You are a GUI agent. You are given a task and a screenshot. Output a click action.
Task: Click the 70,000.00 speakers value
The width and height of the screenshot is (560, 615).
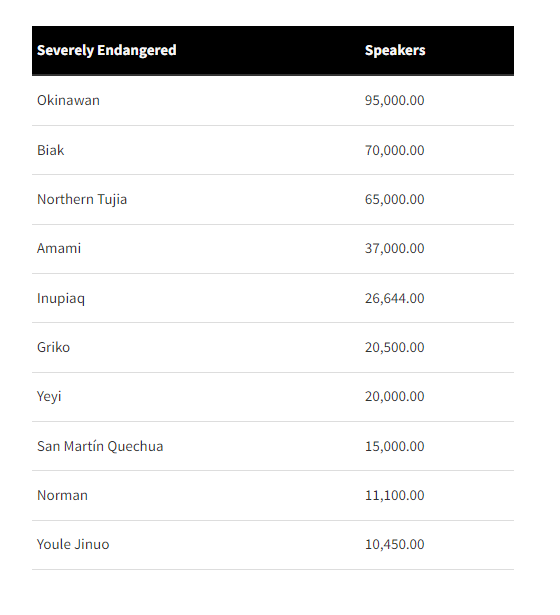point(395,150)
